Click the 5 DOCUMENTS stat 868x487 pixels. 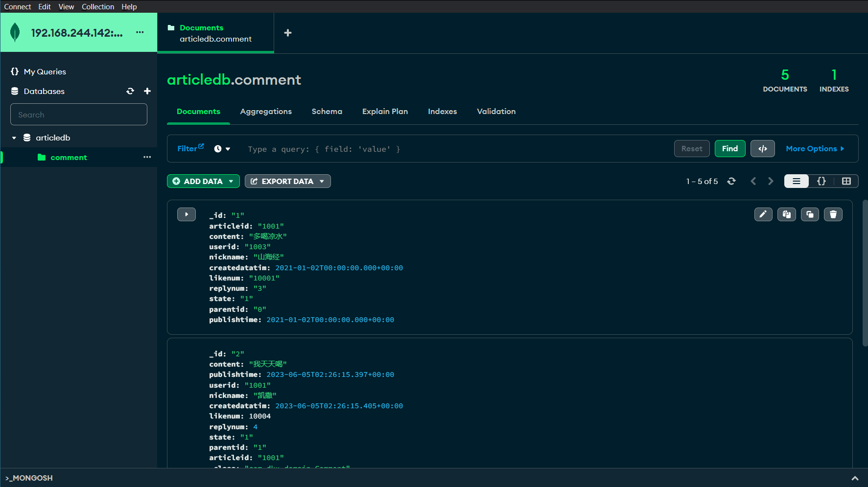tap(785, 80)
